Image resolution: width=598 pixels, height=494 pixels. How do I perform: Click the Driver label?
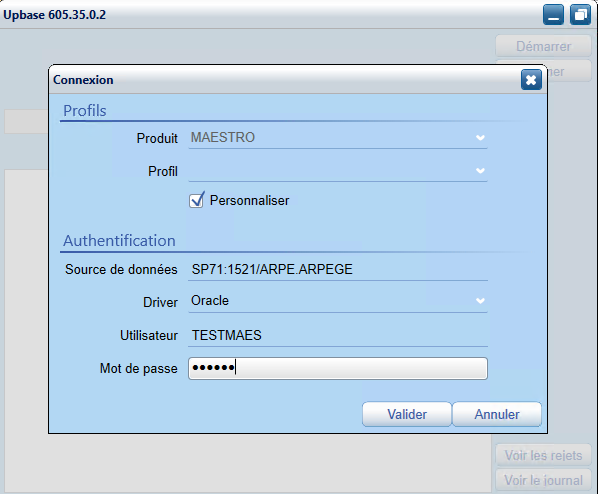click(x=161, y=302)
